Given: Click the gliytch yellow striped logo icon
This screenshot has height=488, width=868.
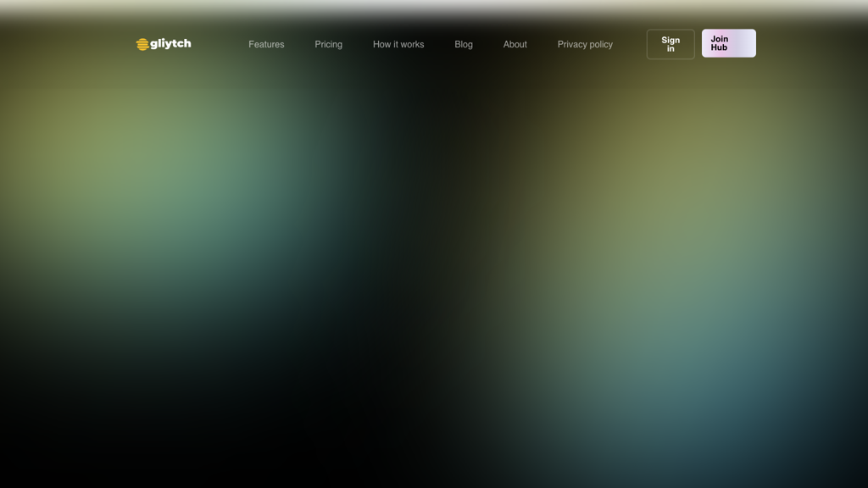Looking at the screenshot, I should pos(142,44).
